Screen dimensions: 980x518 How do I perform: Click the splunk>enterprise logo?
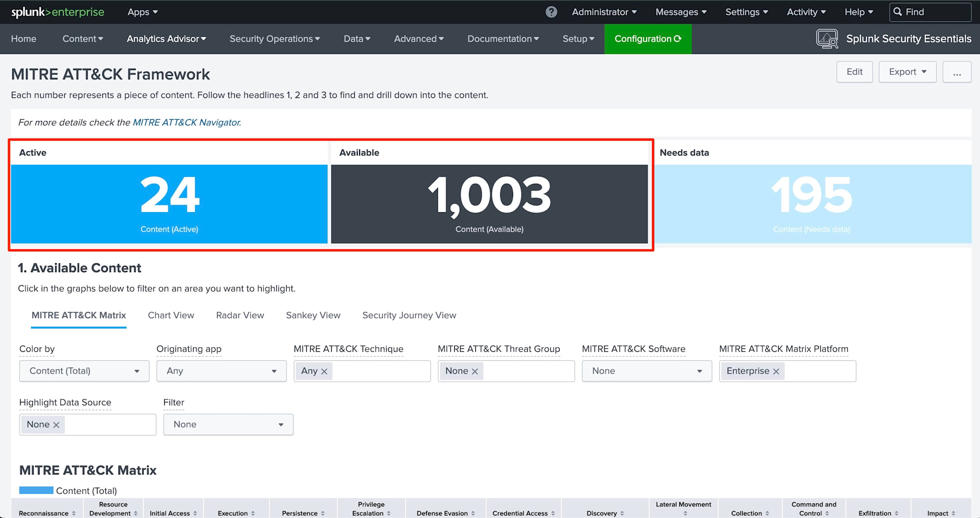pos(57,12)
